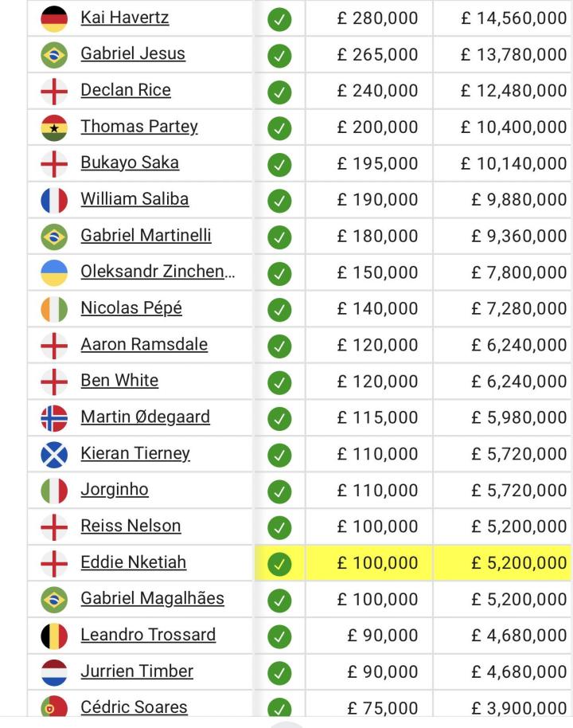Click Reiss Nelson's name link

[x=131, y=526]
